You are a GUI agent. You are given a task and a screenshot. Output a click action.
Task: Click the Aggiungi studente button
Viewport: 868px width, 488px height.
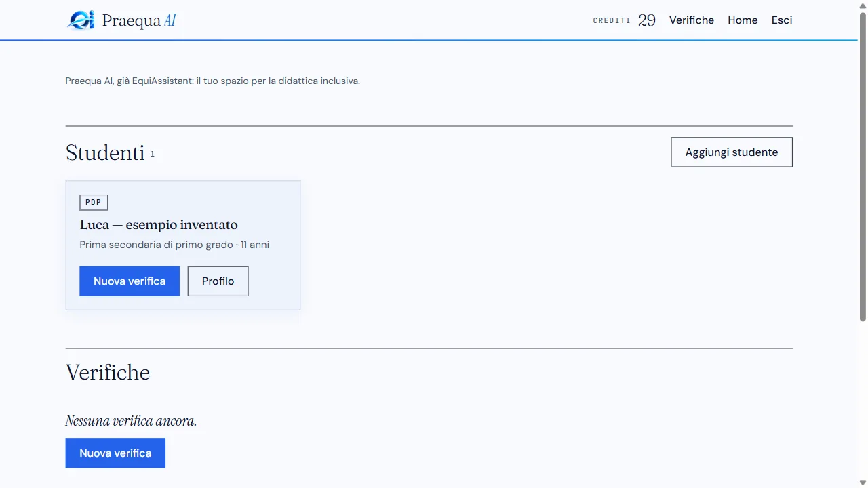(732, 152)
